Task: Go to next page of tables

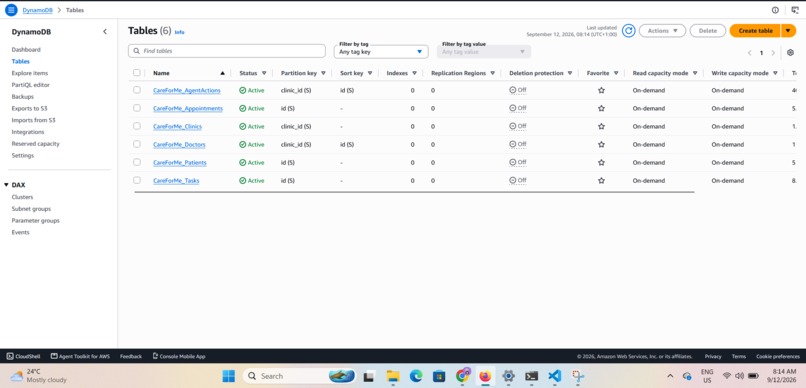Action: point(773,53)
